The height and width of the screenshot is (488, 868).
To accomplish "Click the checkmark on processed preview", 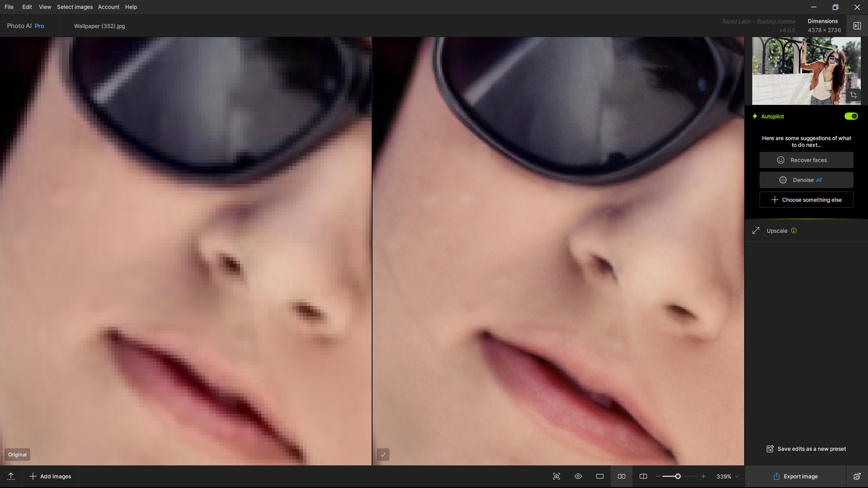I will (x=383, y=455).
